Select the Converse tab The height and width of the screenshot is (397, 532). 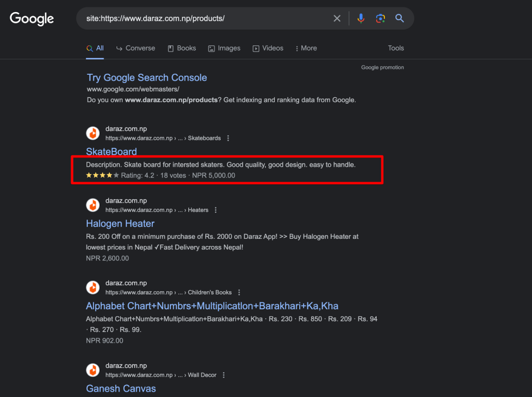pyautogui.click(x=135, y=48)
